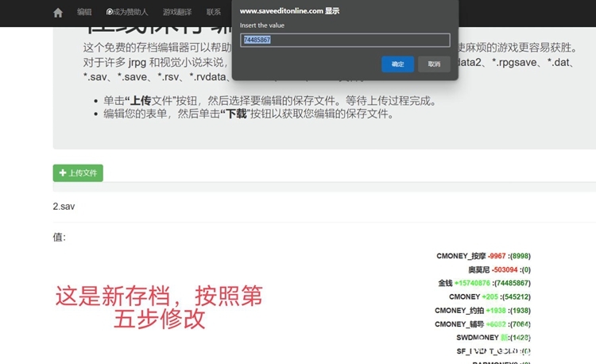The image size is (596, 364).
Task: Select the SWDMONEY value (1428)
Action: (x=521, y=337)
